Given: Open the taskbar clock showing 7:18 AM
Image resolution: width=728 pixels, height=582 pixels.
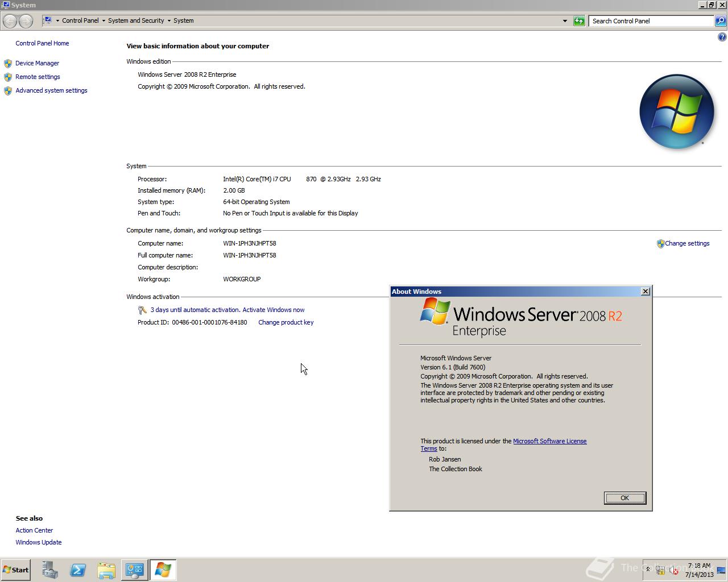Looking at the screenshot, I should pyautogui.click(x=699, y=570).
